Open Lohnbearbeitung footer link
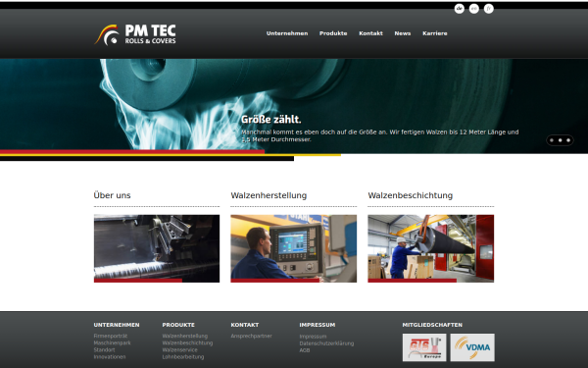This screenshot has width=588, height=368. pyautogui.click(x=183, y=357)
